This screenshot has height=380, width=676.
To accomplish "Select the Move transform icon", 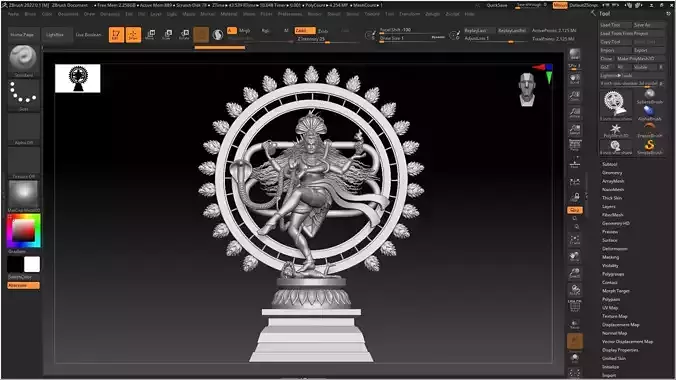I will [x=150, y=35].
